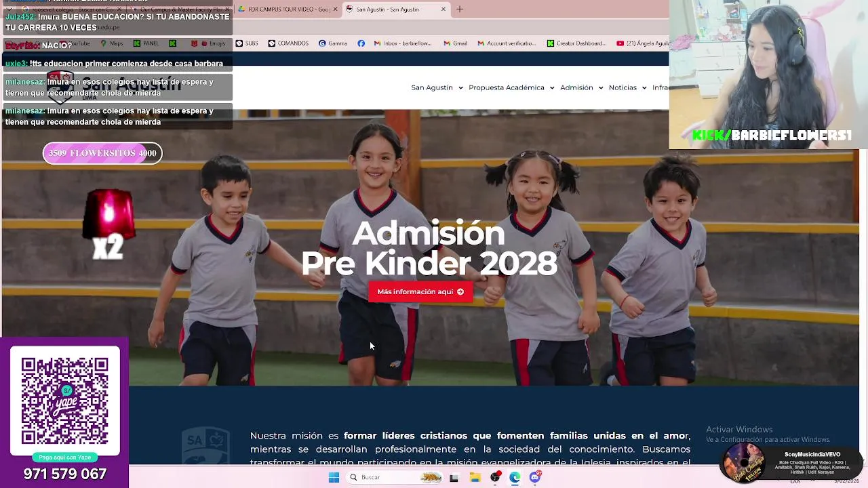
Task: Expand the Admisión navigation menu
Action: (x=581, y=87)
